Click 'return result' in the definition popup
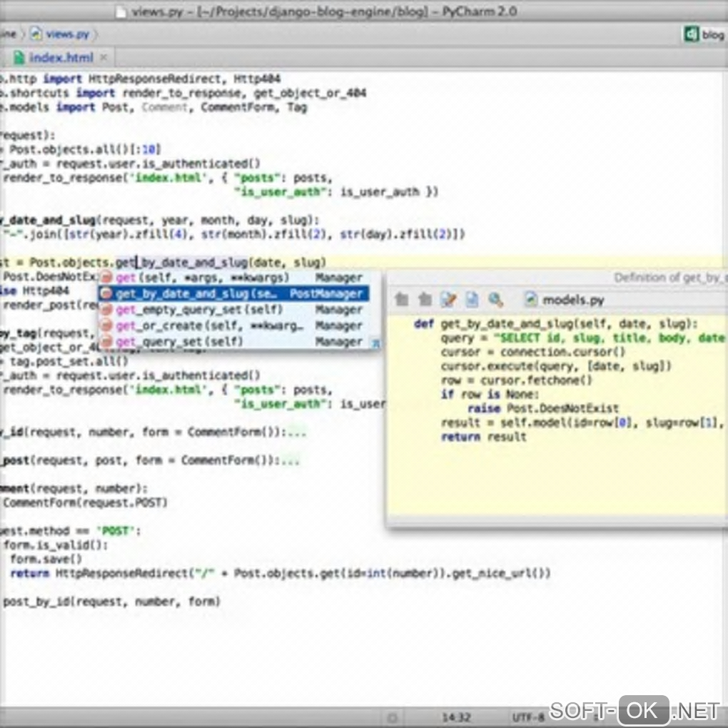This screenshot has width=728, height=728. point(483,437)
